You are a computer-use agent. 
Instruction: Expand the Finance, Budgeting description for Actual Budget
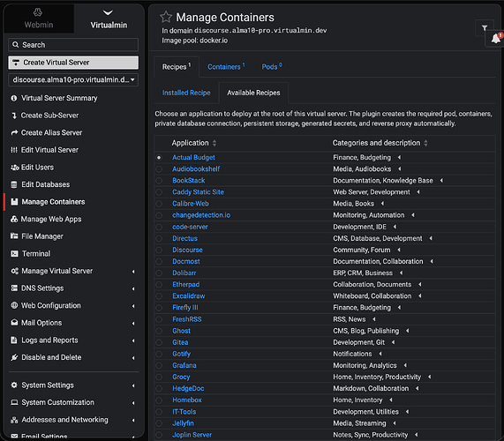tap(400, 157)
